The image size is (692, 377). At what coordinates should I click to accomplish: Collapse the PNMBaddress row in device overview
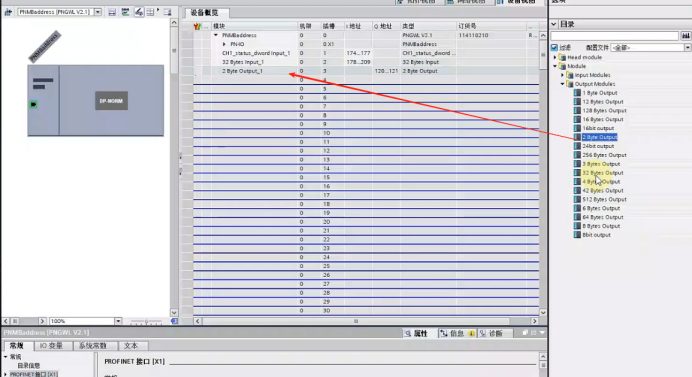pos(216,35)
